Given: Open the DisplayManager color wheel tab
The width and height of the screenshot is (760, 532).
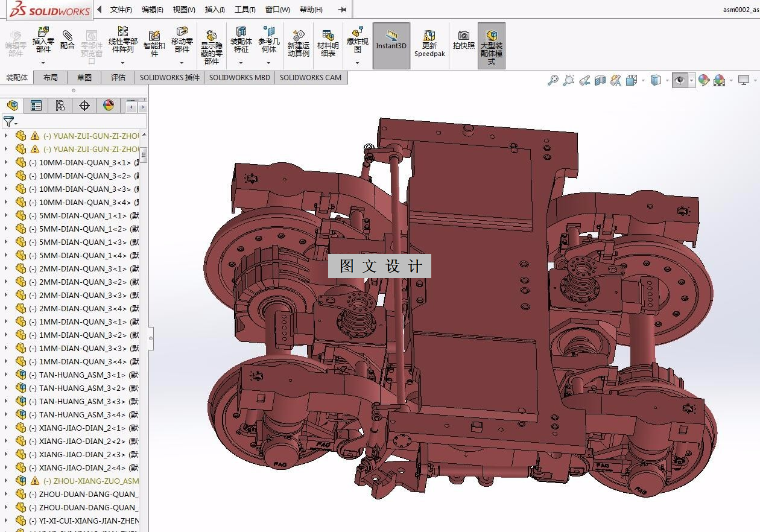Looking at the screenshot, I should [x=109, y=106].
